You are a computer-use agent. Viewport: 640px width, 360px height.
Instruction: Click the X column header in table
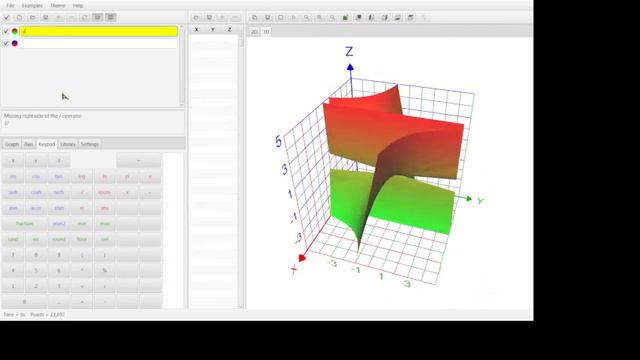pyautogui.click(x=197, y=30)
